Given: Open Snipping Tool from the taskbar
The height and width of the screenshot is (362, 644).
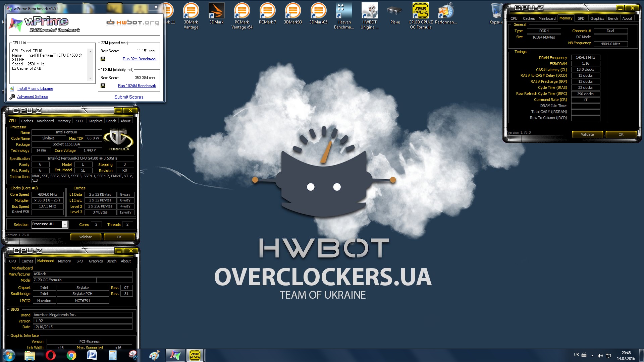Looking at the screenshot, I should coord(133,355).
